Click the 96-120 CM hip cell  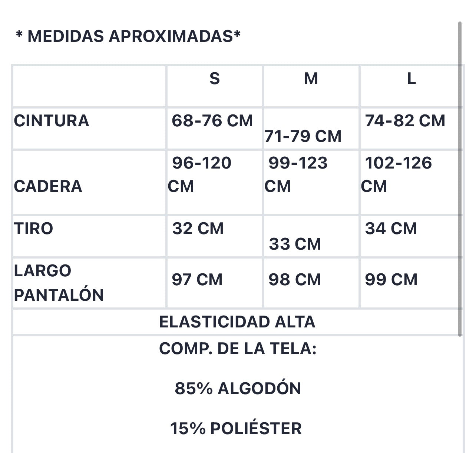[x=200, y=174]
